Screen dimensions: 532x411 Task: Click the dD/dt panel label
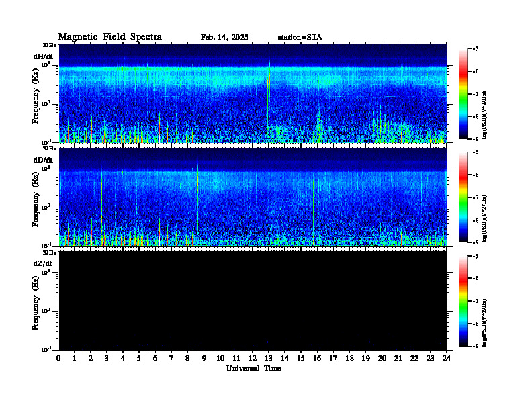pos(43,160)
